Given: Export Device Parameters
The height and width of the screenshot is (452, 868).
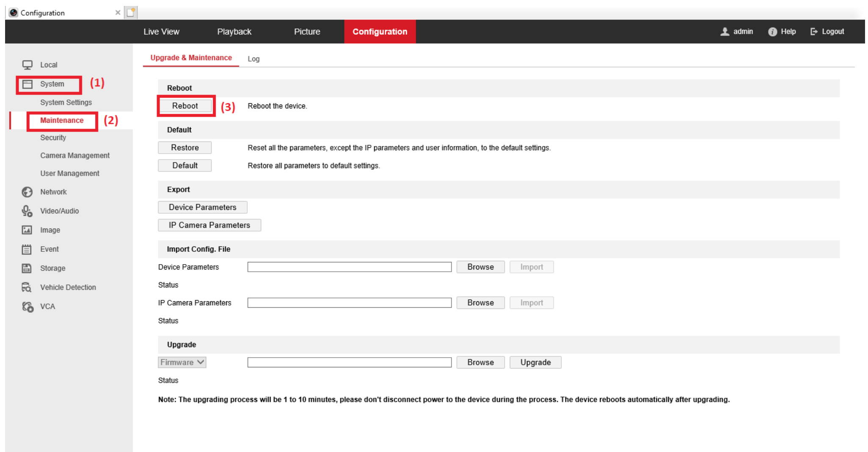Looking at the screenshot, I should click(x=202, y=207).
